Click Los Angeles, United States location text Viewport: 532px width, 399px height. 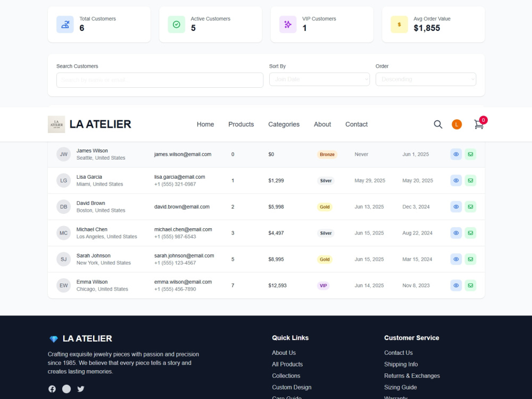click(x=106, y=237)
